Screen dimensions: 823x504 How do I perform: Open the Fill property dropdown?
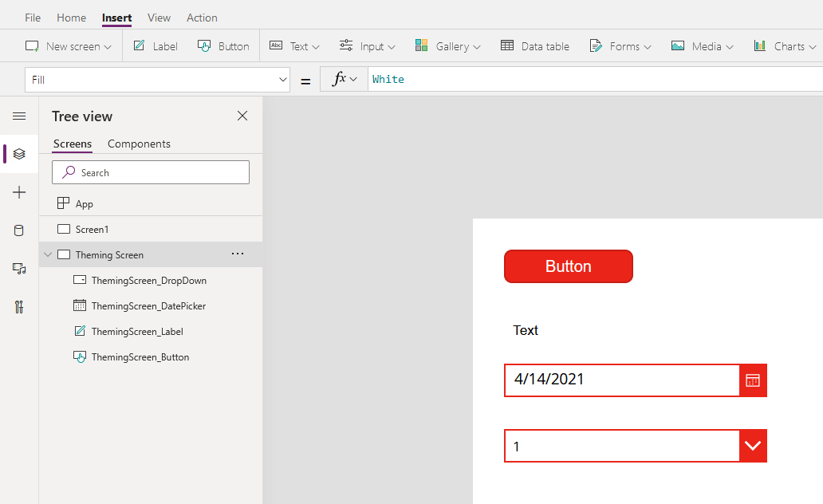(282, 80)
